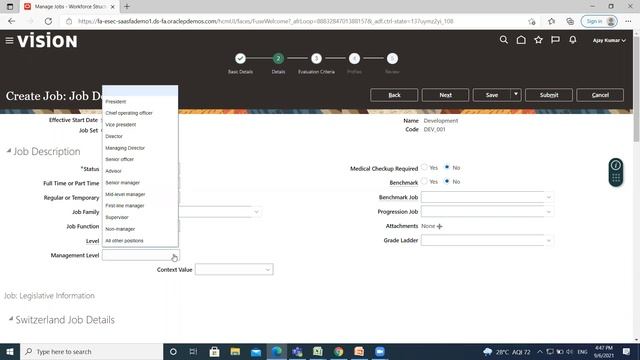Click the Submit button

click(x=549, y=95)
